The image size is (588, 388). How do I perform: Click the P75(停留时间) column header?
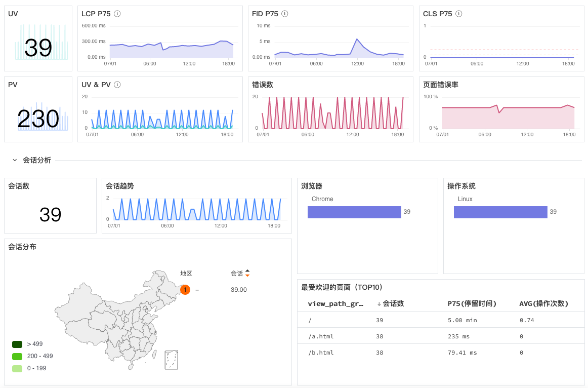pos(472,303)
